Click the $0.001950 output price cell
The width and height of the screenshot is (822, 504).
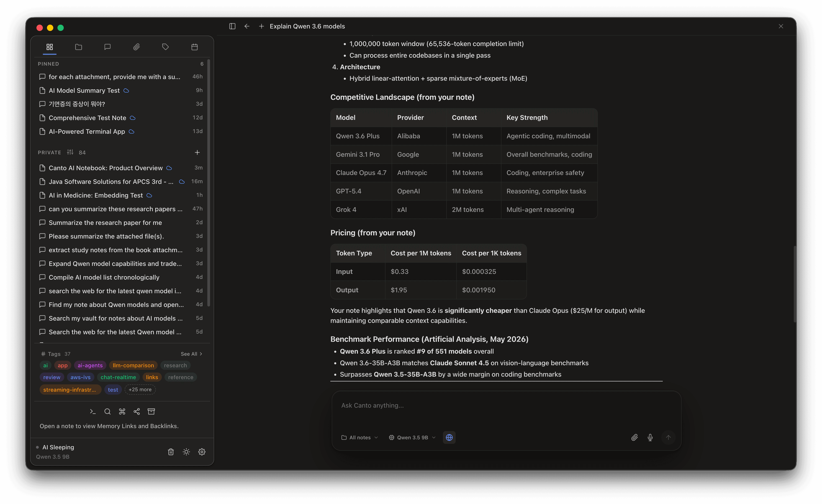(x=491, y=290)
